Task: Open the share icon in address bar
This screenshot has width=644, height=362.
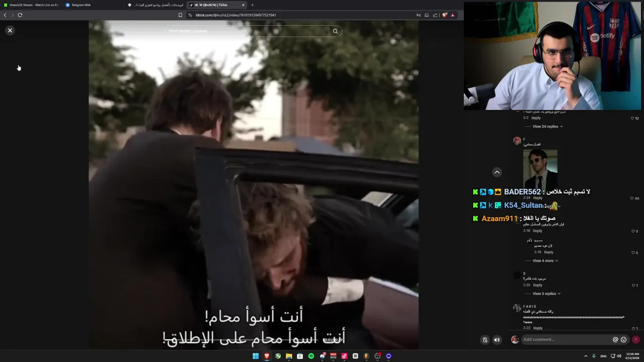Action: tap(435, 15)
